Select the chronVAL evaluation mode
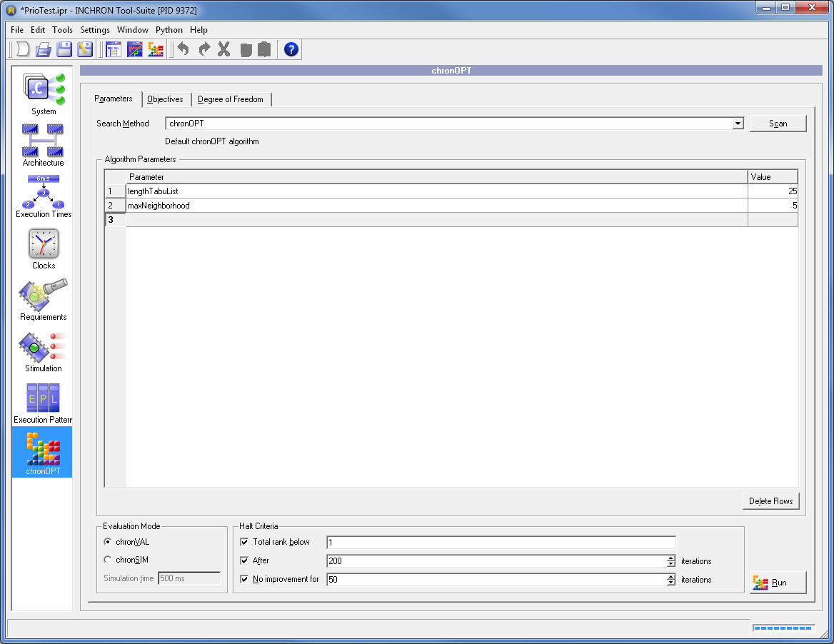 [x=108, y=542]
